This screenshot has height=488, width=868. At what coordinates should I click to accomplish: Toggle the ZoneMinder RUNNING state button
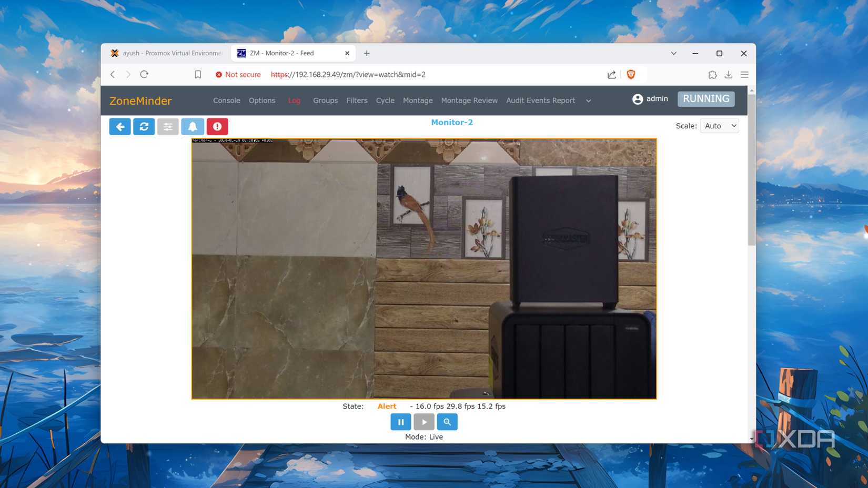pyautogui.click(x=705, y=99)
